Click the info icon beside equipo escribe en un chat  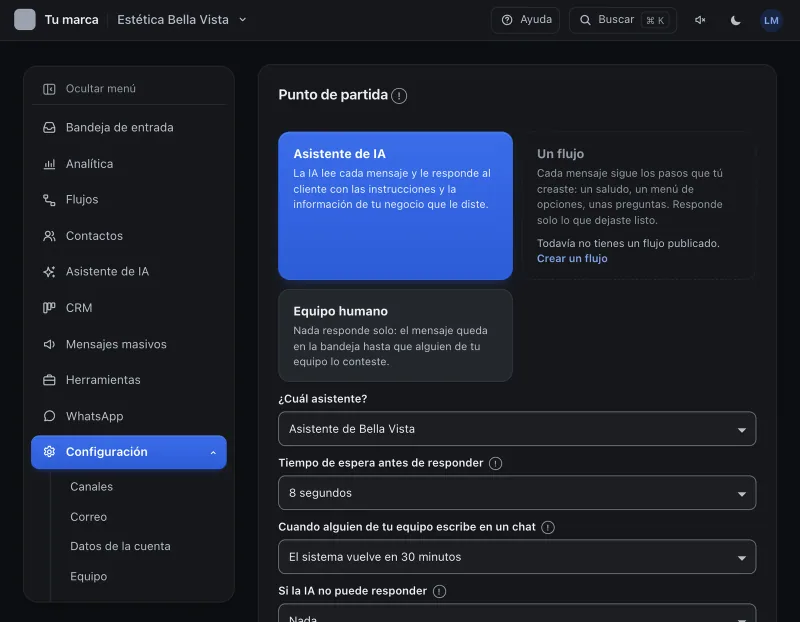548,527
